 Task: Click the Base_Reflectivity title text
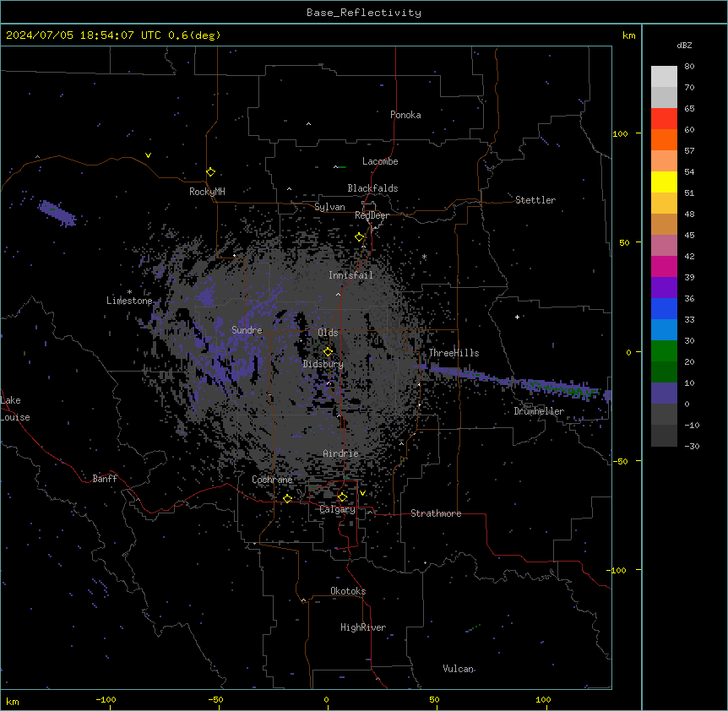[x=363, y=13]
